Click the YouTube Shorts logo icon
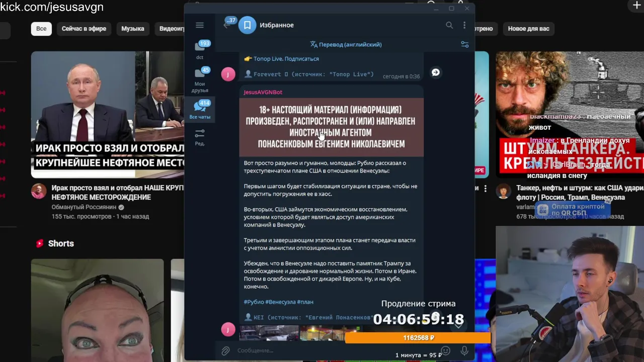Screen dimensions: 644x362 point(40,243)
